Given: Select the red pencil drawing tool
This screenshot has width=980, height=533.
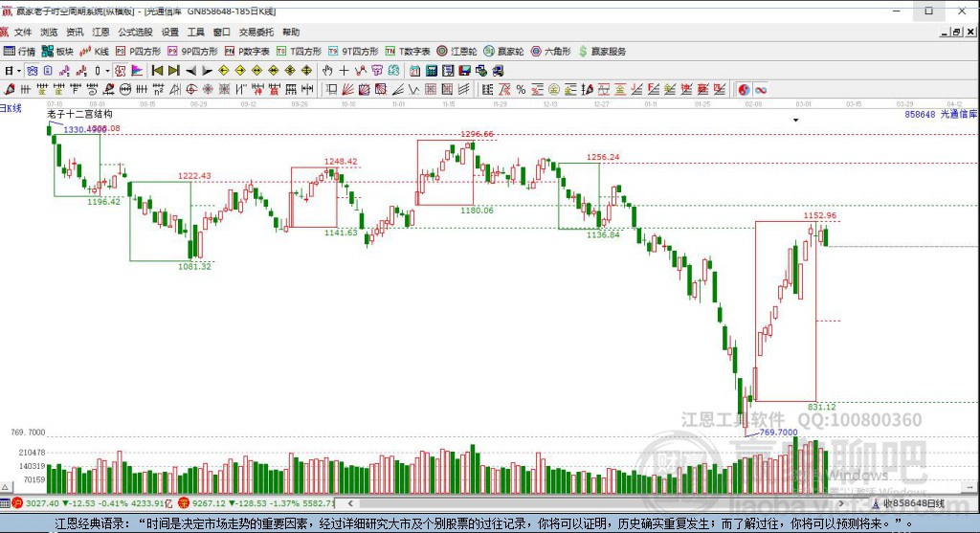Looking at the screenshot, I should tap(10, 89).
